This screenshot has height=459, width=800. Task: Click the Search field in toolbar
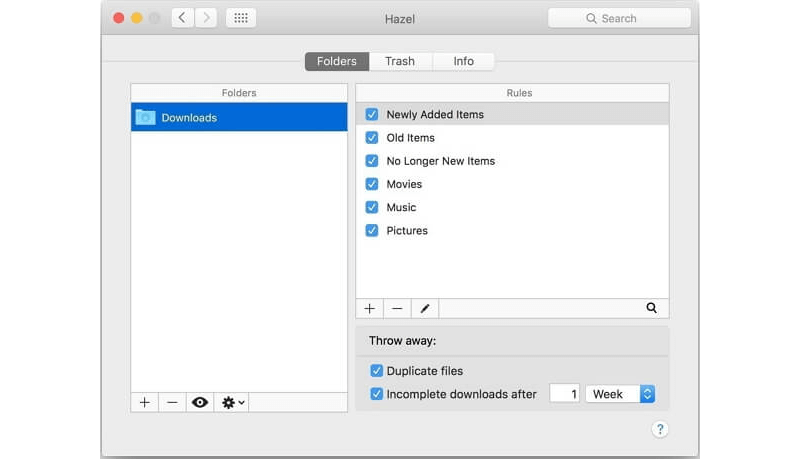click(619, 18)
